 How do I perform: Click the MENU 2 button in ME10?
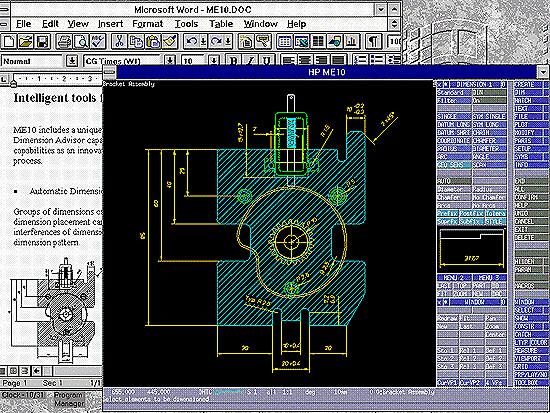[454, 278]
